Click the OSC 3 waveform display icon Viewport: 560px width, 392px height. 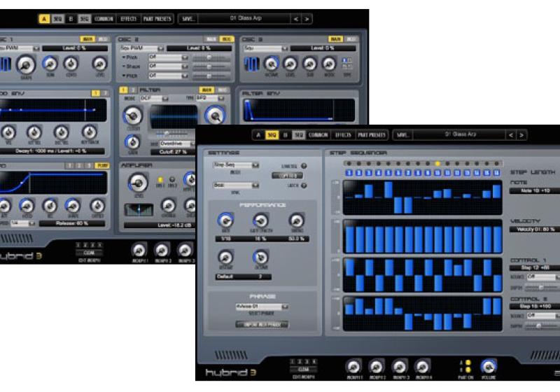[x=251, y=64]
